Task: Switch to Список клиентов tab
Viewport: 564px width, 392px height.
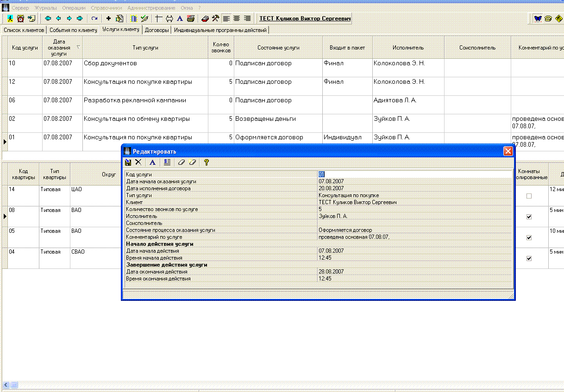Action: click(x=24, y=30)
